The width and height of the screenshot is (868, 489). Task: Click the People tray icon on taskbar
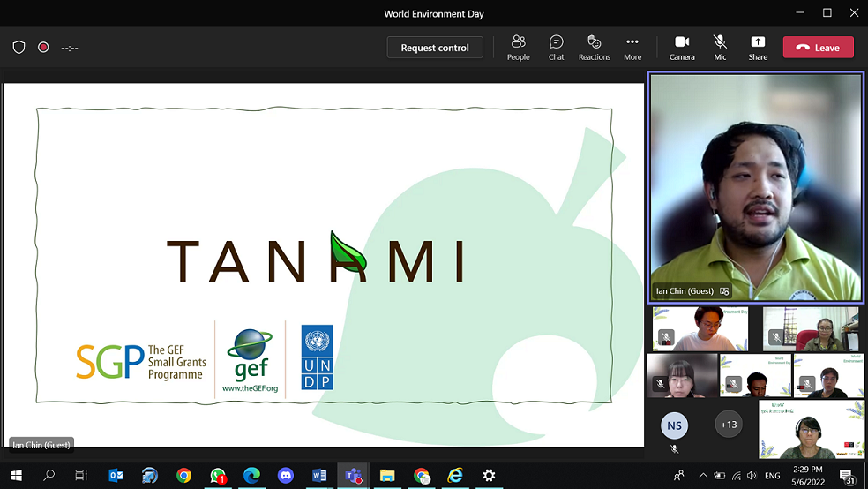pos(678,475)
